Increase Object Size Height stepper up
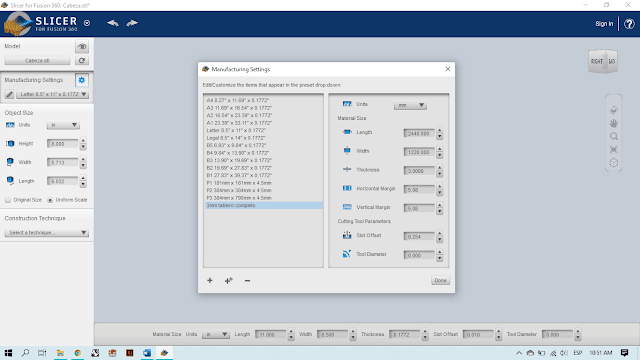The image size is (640, 360). [83, 141]
